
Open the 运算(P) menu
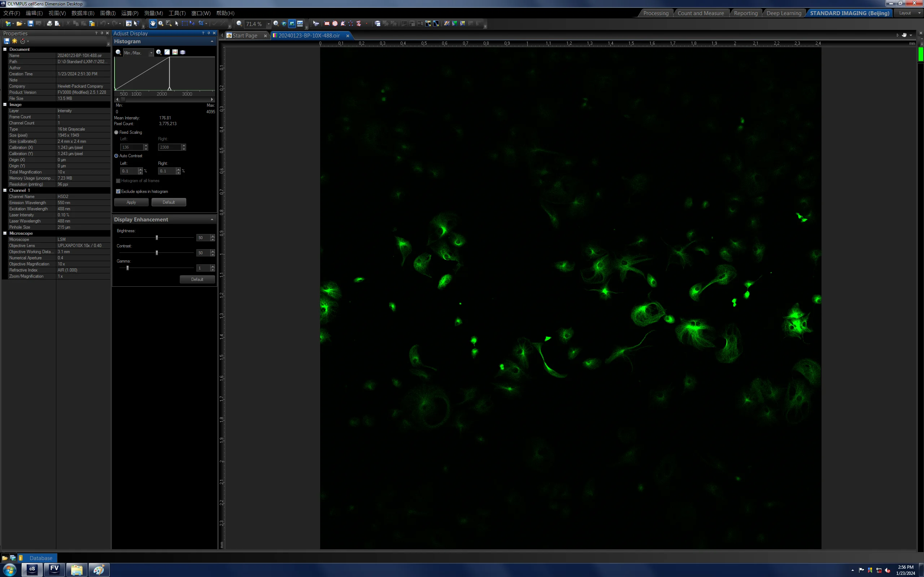click(130, 13)
